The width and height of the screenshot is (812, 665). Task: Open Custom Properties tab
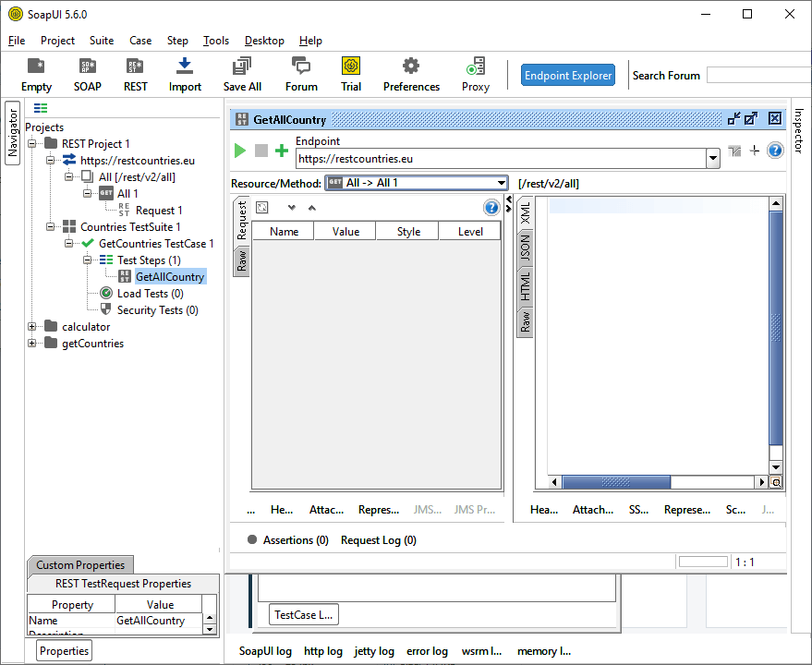coord(80,564)
